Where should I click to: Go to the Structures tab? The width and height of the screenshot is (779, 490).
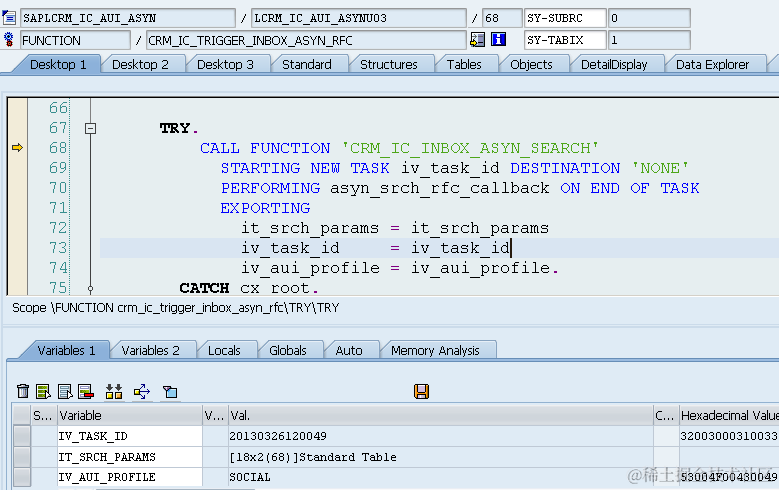(x=389, y=65)
